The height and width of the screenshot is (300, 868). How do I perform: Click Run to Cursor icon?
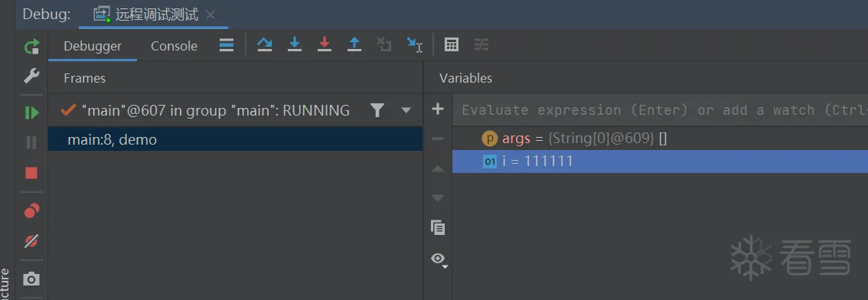pos(414,45)
